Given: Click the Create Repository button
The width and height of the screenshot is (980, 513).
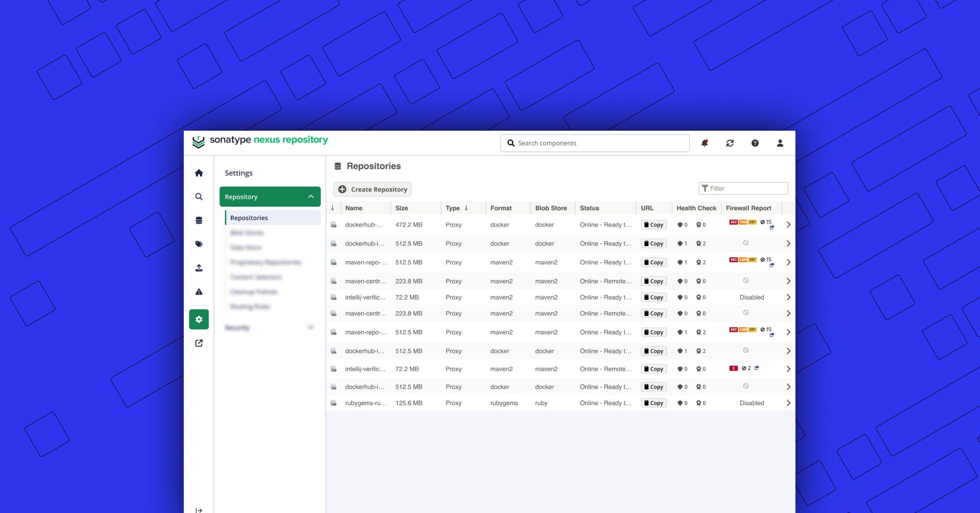Looking at the screenshot, I should coord(372,190).
